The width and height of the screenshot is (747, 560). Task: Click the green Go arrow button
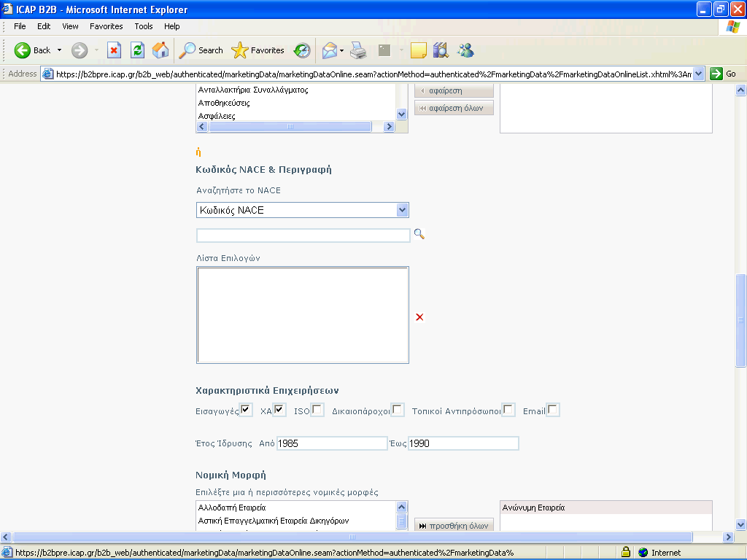[x=716, y=74]
